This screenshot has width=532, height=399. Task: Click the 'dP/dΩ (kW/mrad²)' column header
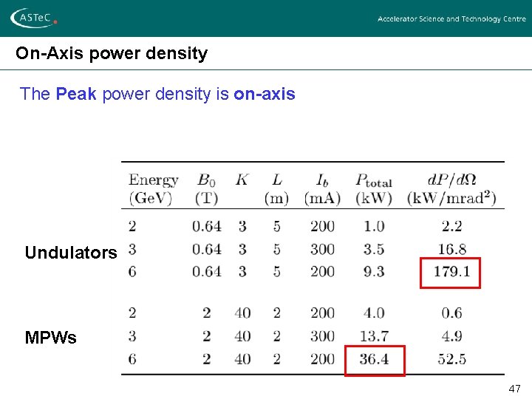(x=451, y=189)
